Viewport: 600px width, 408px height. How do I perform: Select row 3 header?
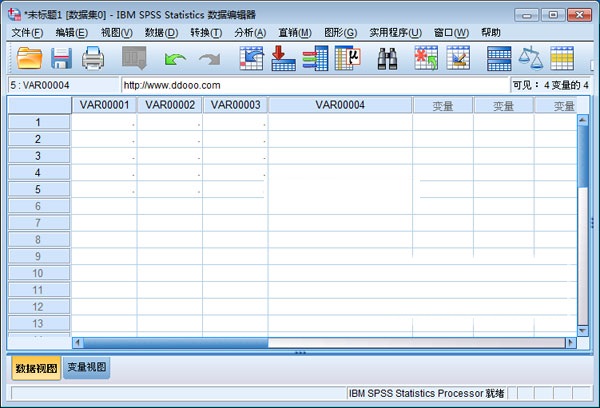[38, 156]
